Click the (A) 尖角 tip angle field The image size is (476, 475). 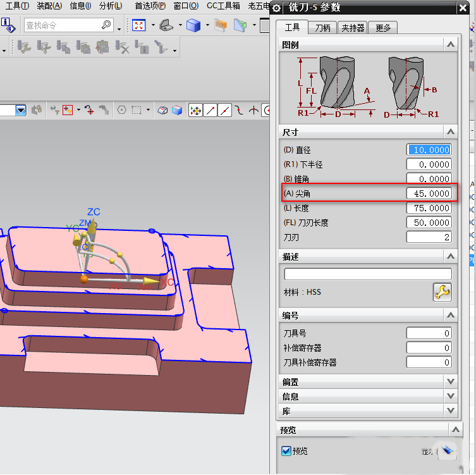(429, 194)
